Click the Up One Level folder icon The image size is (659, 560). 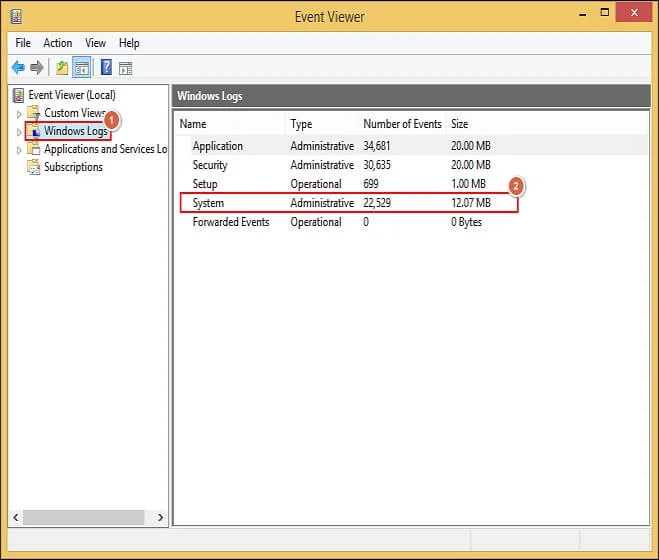[x=62, y=67]
